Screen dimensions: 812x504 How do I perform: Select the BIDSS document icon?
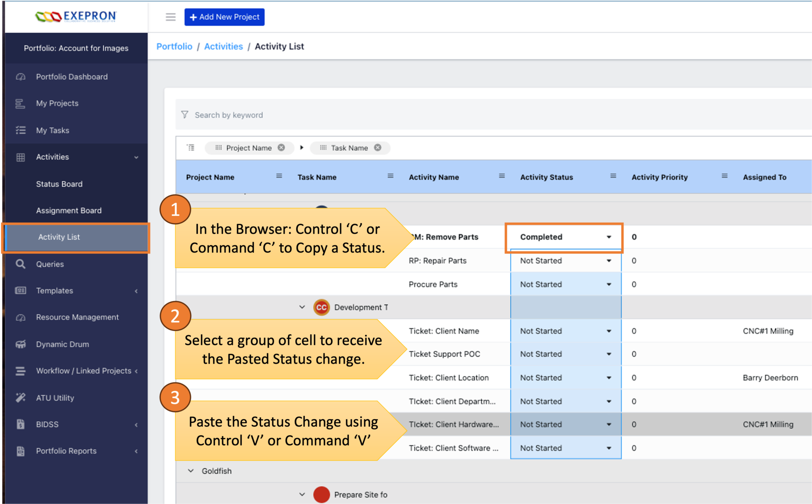(x=21, y=424)
